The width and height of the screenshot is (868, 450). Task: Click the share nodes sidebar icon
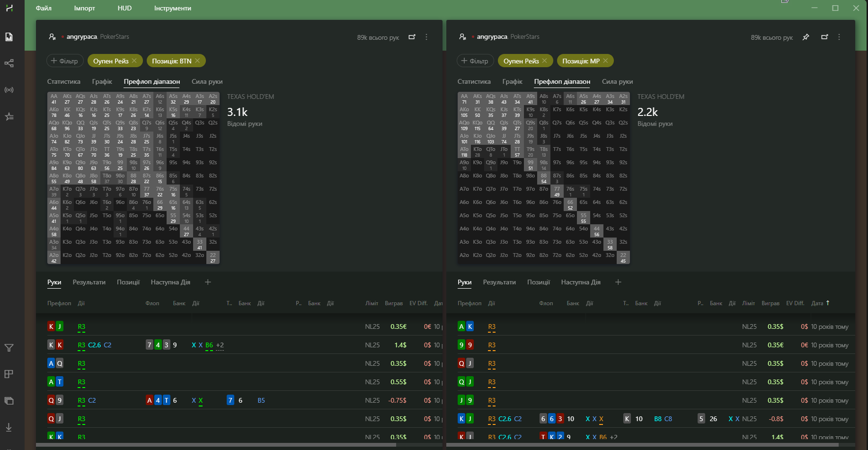click(9, 63)
